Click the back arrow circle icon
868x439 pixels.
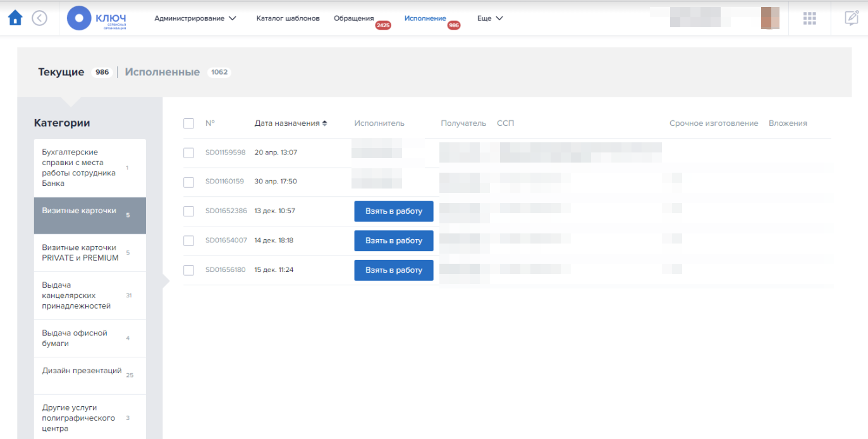[x=40, y=18]
